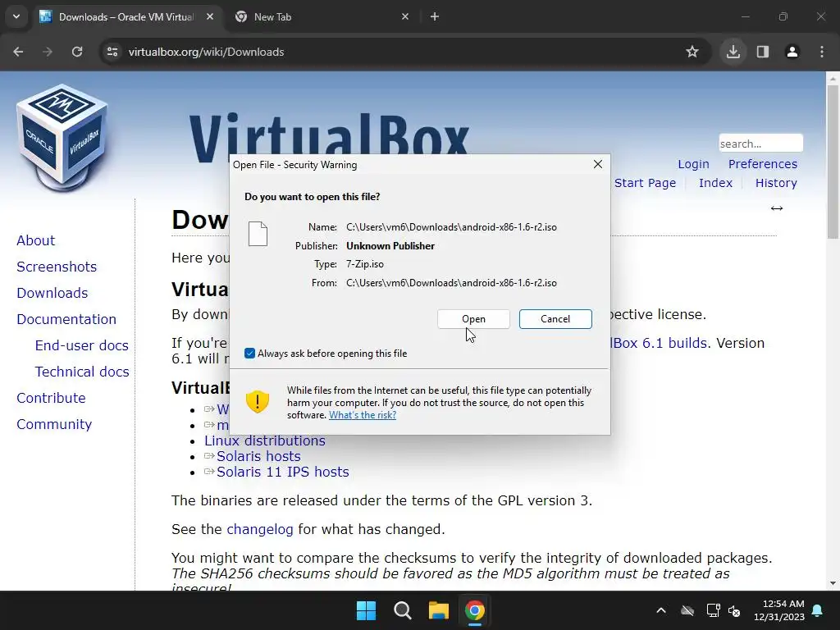
Task: Expand the tab search dropdown arrow
Action: [16, 16]
